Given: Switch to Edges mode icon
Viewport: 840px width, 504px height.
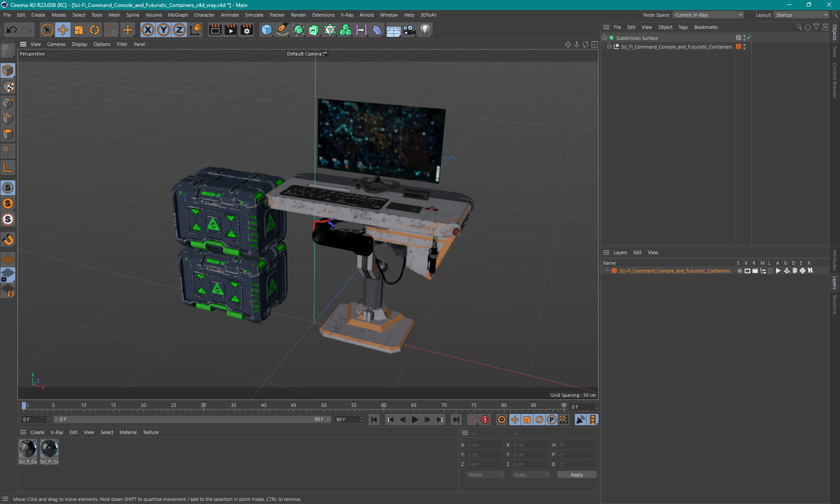Looking at the screenshot, I should point(8,119).
